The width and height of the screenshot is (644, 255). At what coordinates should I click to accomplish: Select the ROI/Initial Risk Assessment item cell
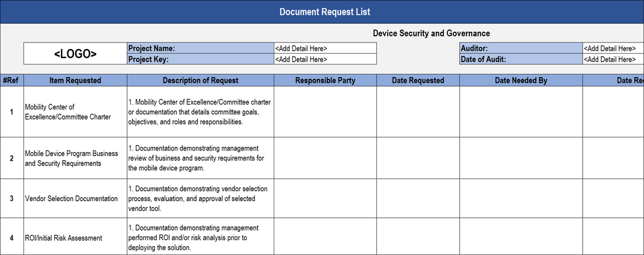point(75,238)
